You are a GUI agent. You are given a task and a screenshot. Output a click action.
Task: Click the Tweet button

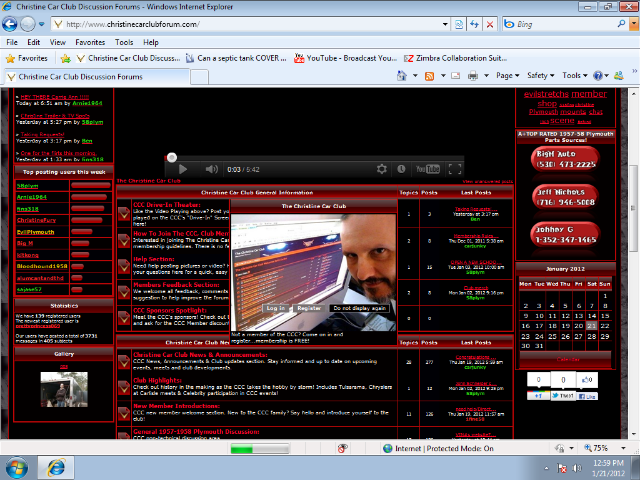563,396
